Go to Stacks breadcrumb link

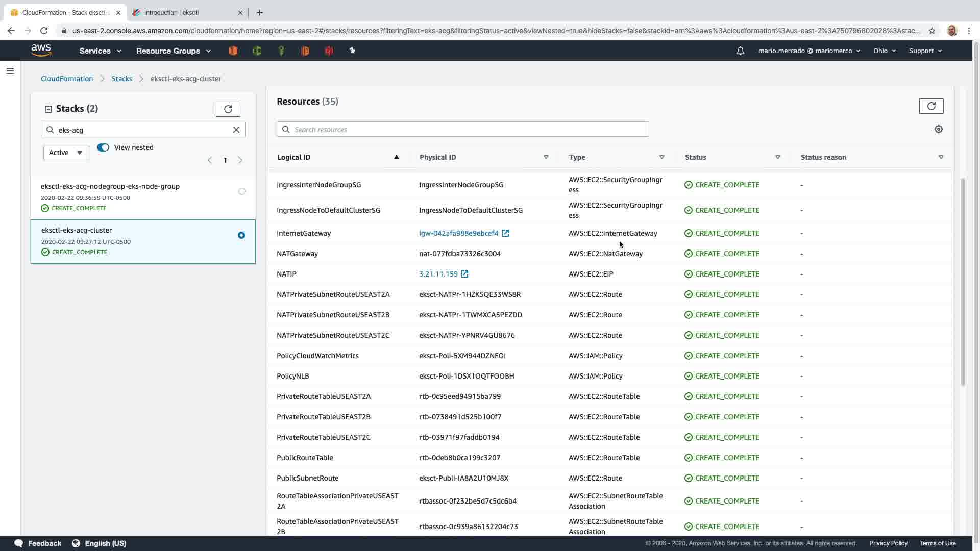[121, 79]
